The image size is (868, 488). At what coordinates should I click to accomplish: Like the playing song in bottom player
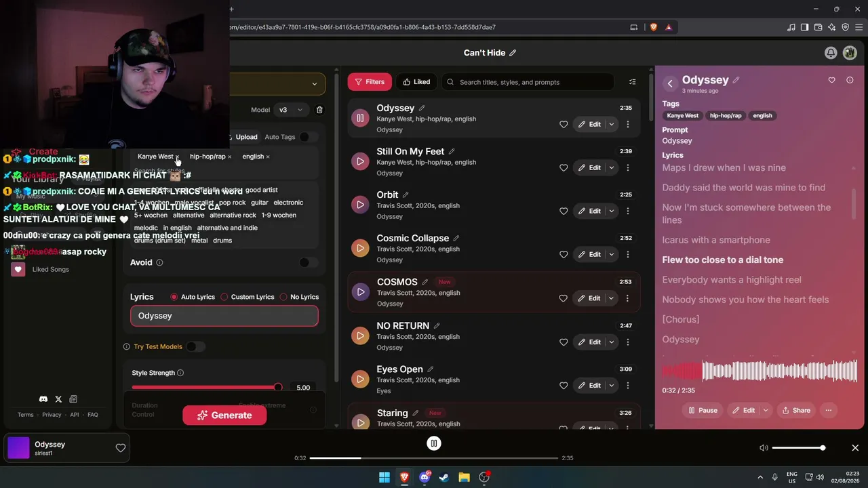click(121, 448)
